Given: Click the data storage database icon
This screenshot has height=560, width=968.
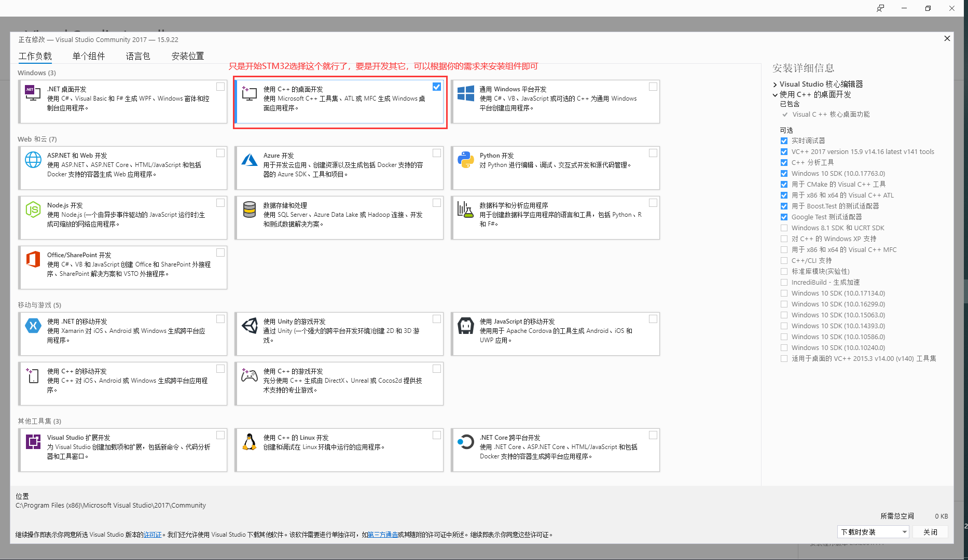Looking at the screenshot, I should click(x=249, y=209).
